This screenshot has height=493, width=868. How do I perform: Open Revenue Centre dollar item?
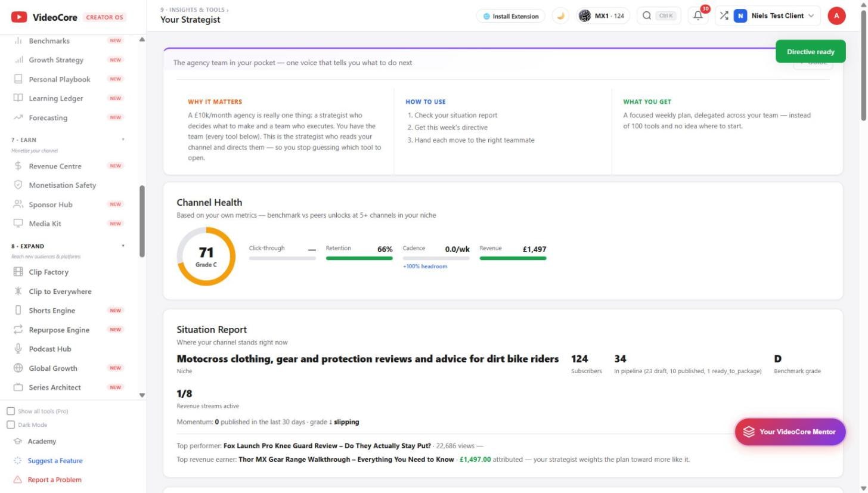[69, 166]
